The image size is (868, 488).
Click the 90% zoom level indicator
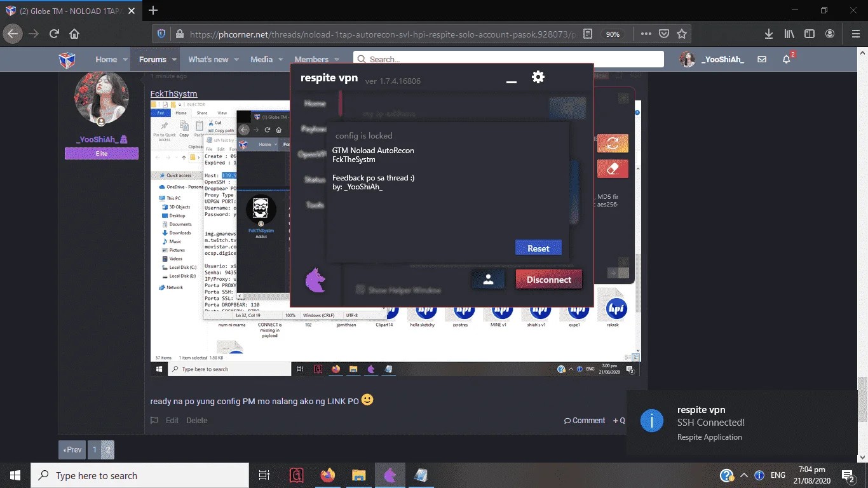[x=613, y=34]
